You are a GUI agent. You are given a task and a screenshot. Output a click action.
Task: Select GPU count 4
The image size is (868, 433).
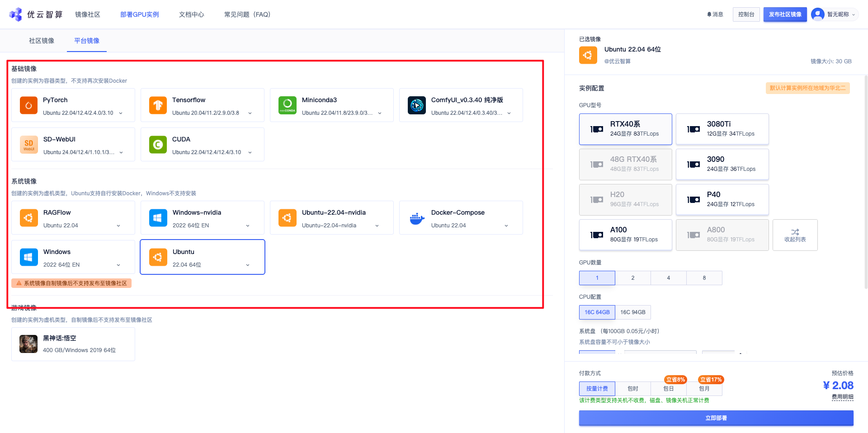(x=669, y=278)
